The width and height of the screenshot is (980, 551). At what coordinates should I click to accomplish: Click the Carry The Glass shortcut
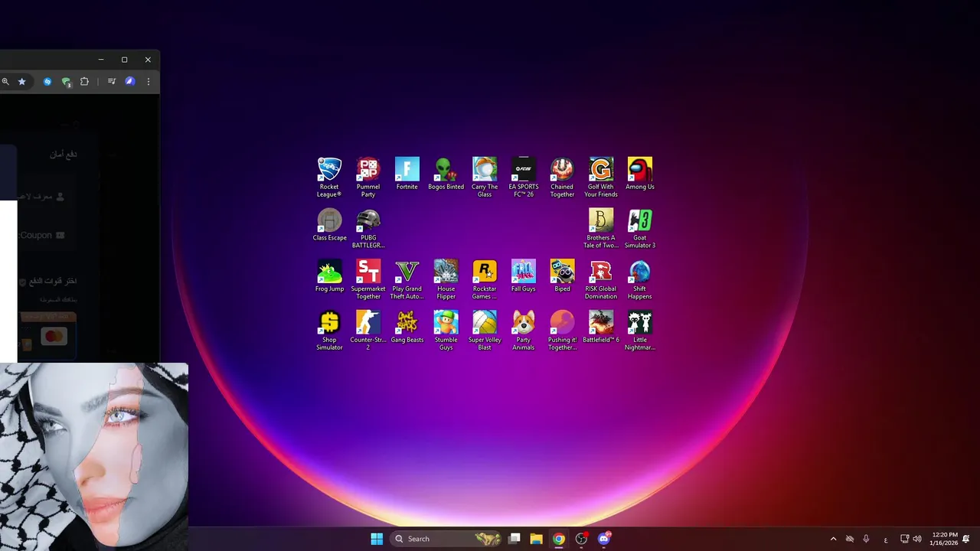[x=485, y=177]
